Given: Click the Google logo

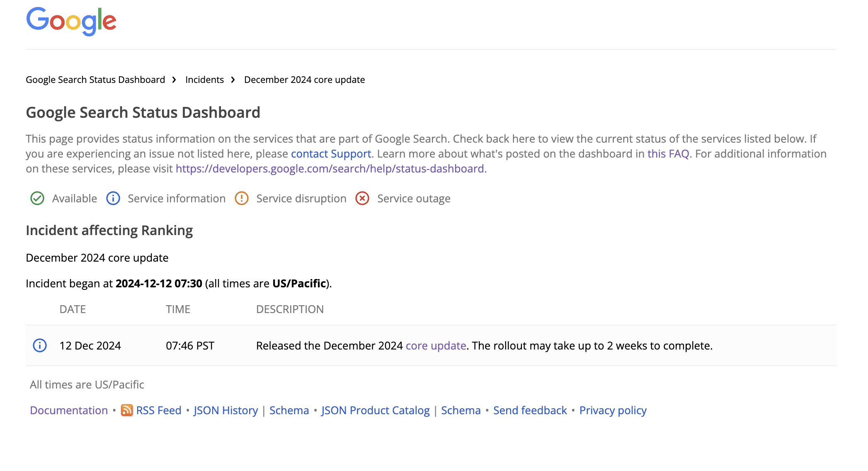Looking at the screenshot, I should pyautogui.click(x=71, y=21).
